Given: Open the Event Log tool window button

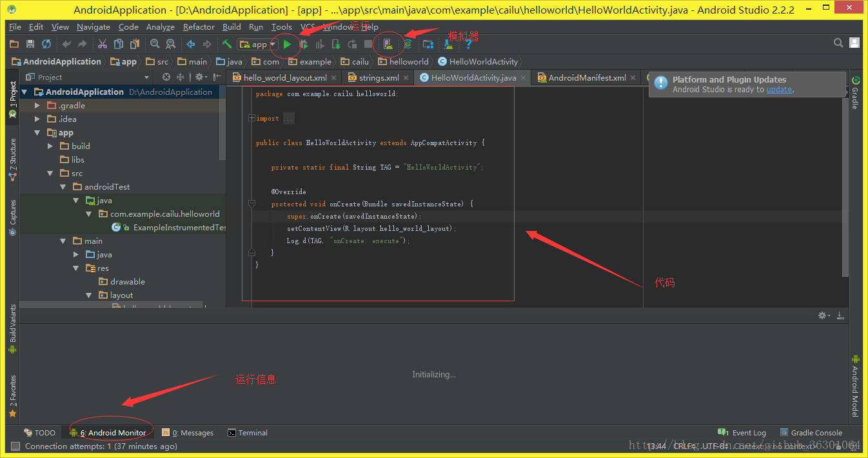Looking at the screenshot, I should (x=742, y=433).
